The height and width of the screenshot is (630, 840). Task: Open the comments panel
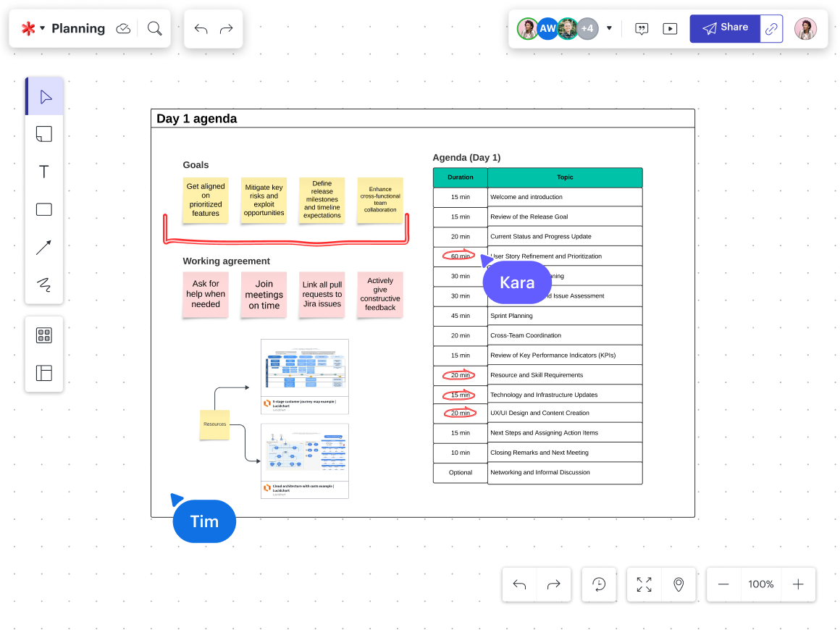pyautogui.click(x=642, y=28)
